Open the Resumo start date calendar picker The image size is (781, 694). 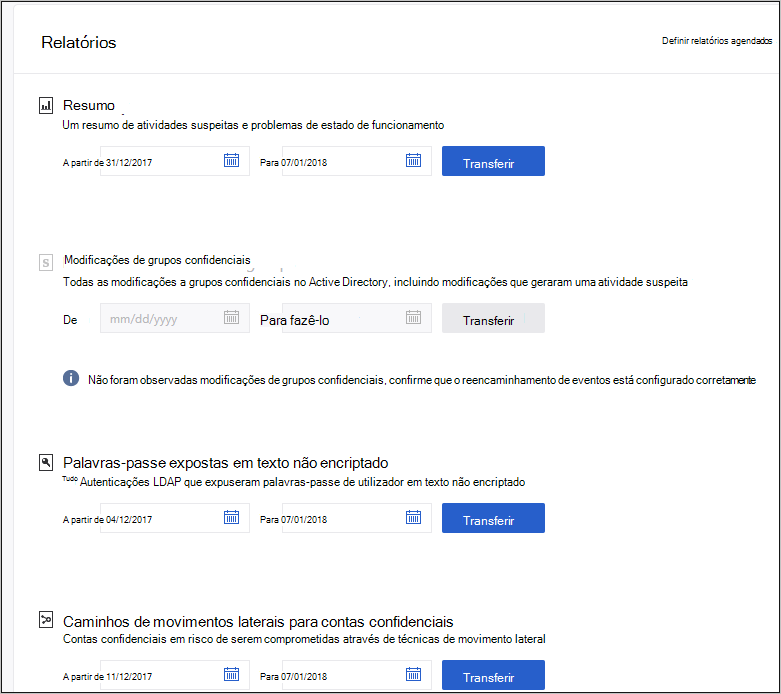click(232, 160)
